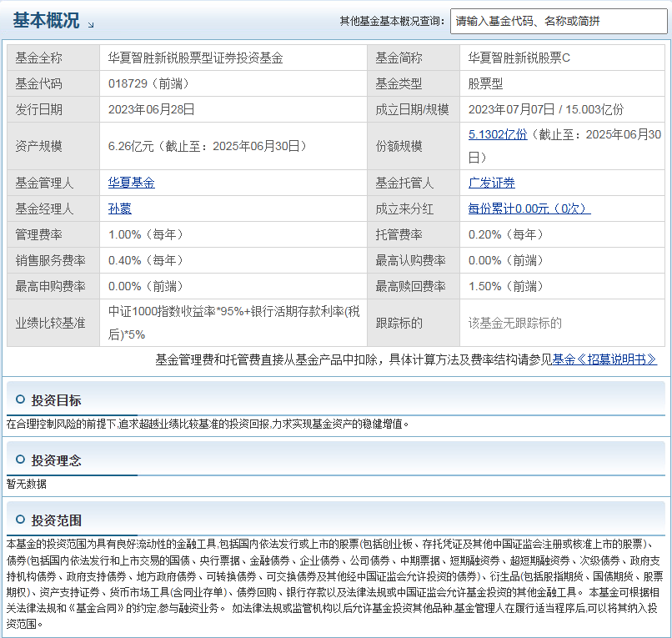Click the 成立日期/规模 label cell
The image size is (672, 638).
click(x=414, y=109)
